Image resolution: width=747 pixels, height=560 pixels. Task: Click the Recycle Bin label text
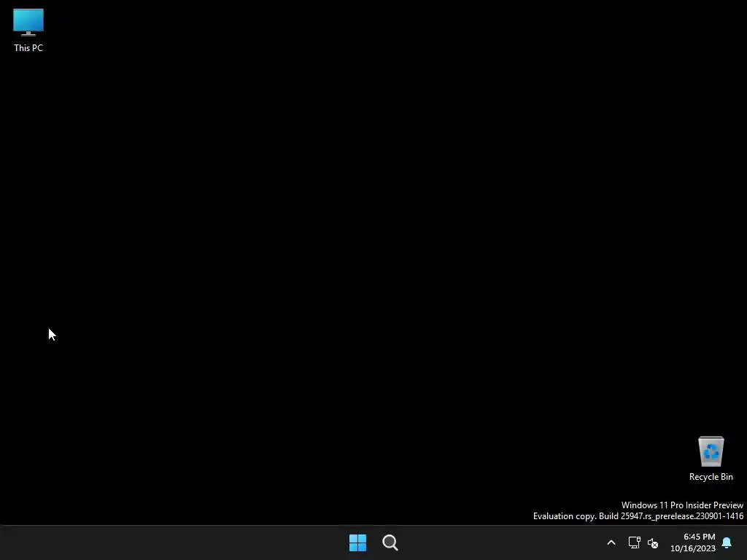pyautogui.click(x=711, y=477)
